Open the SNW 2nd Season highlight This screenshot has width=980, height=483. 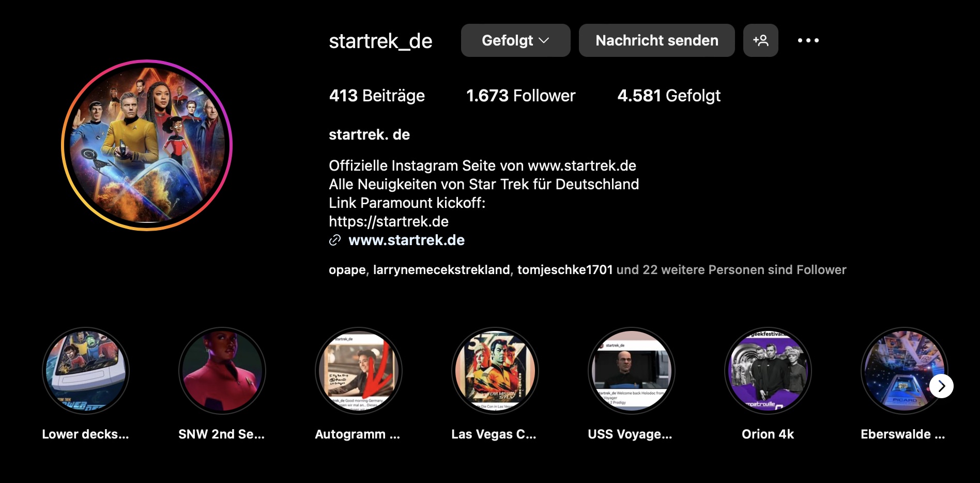pos(222,371)
